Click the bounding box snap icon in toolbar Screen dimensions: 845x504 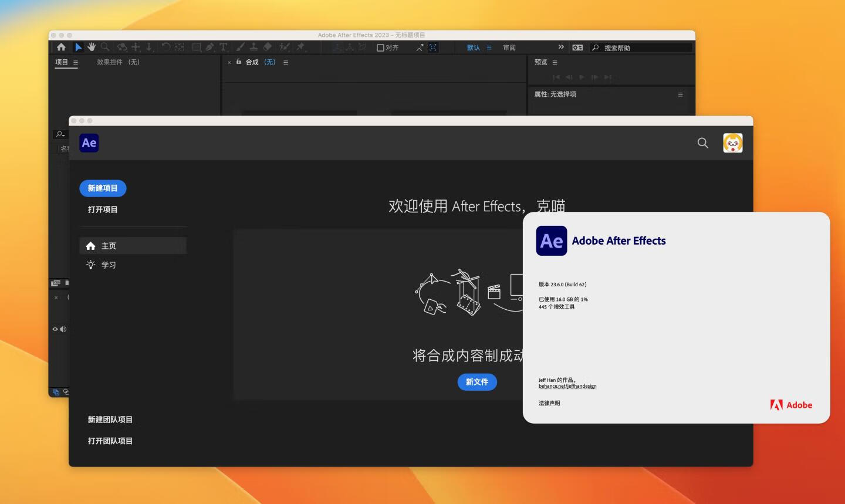(433, 48)
